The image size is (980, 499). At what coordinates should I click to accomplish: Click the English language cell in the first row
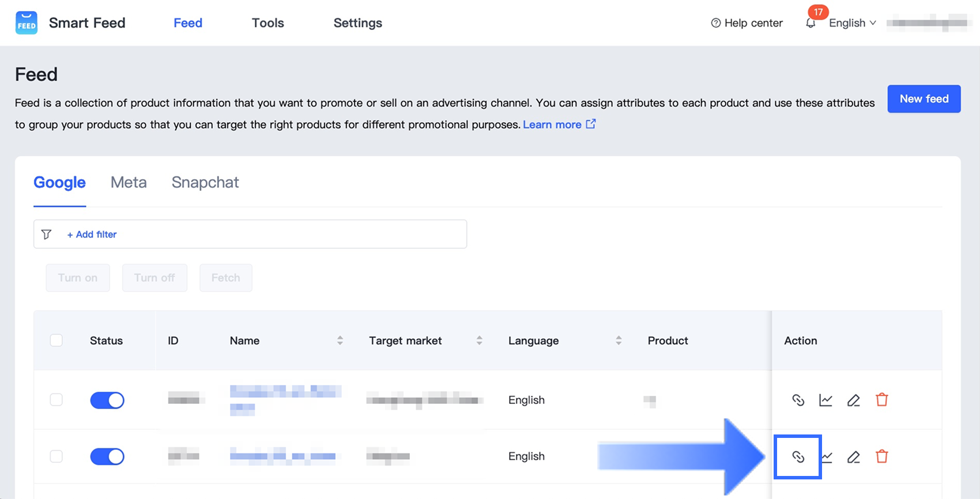pos(526,400)
